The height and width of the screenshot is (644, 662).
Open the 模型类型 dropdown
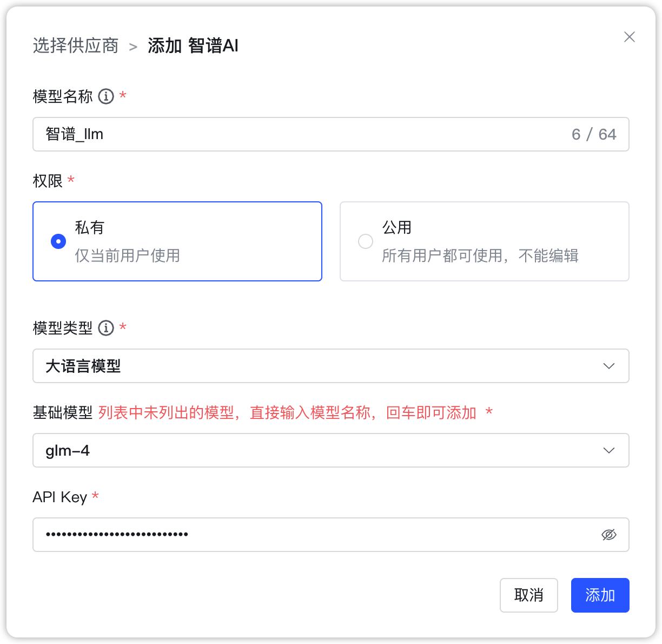pos(331,366)
